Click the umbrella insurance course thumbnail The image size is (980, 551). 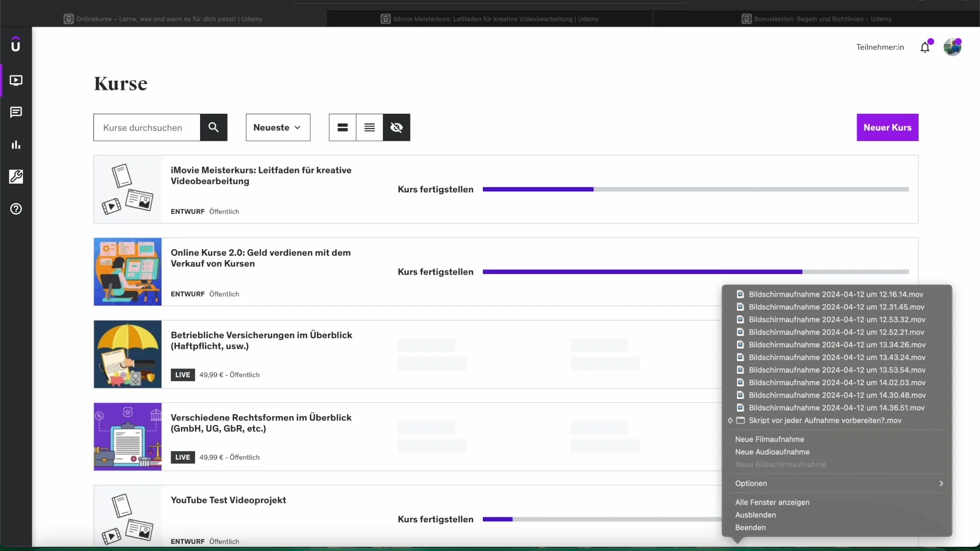[x=128, y=354]
